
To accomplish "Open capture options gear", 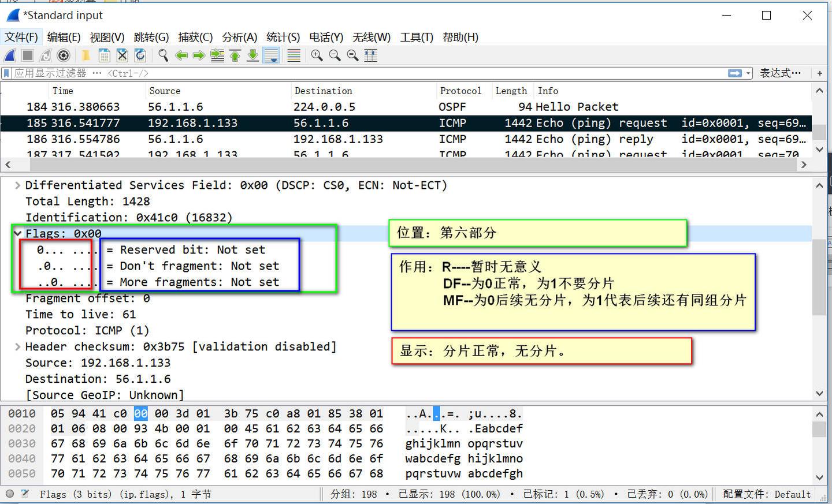I will (x=64, y=55).
